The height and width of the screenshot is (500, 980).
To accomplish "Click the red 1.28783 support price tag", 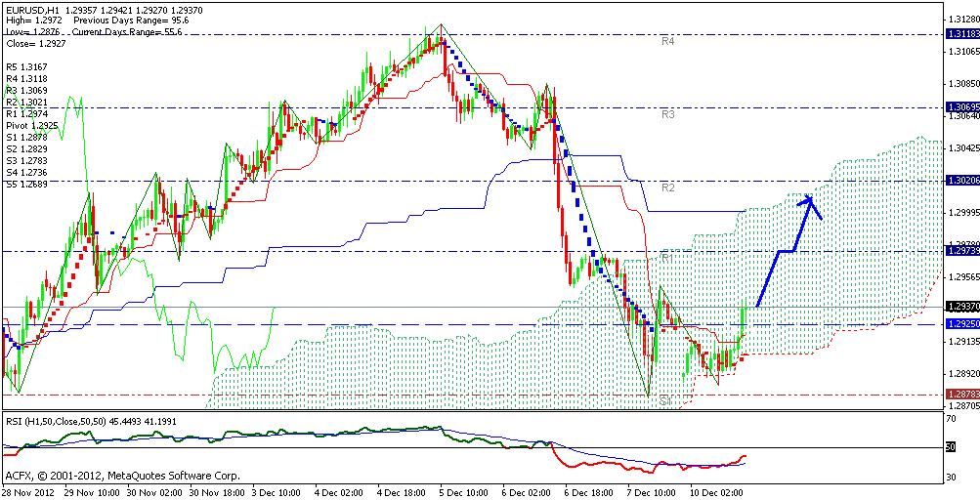I will coord(962,394).
